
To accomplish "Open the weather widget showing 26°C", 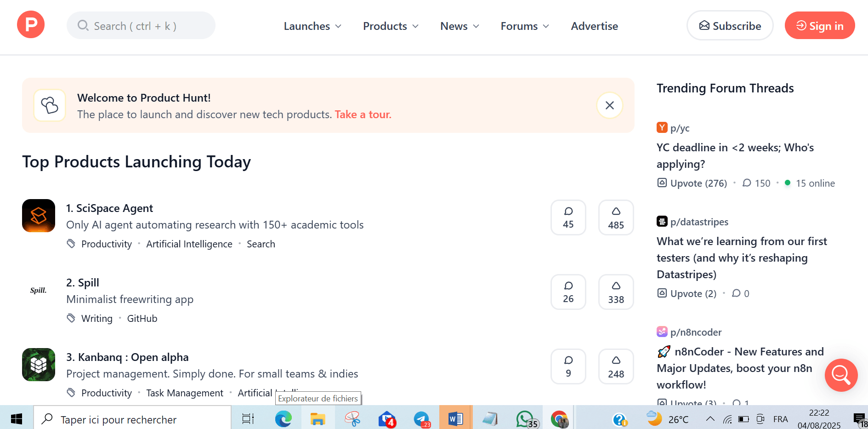I will [668, 419].
